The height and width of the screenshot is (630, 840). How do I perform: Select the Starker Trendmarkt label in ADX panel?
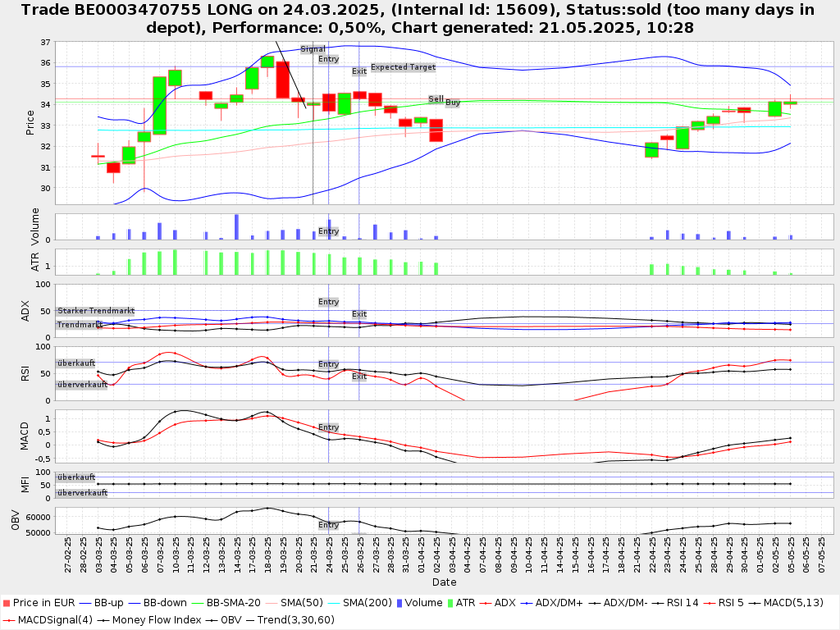(95, 311)
